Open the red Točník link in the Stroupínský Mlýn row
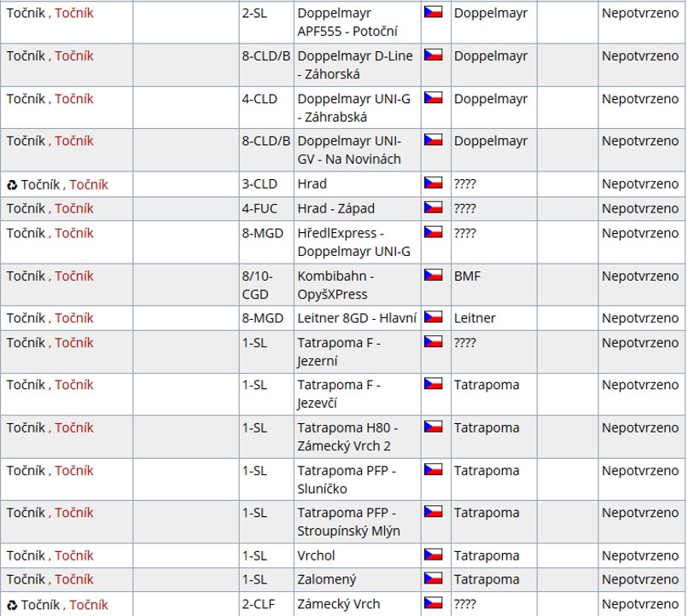Screen dimensions: 700x616 [x=74, y=513]
